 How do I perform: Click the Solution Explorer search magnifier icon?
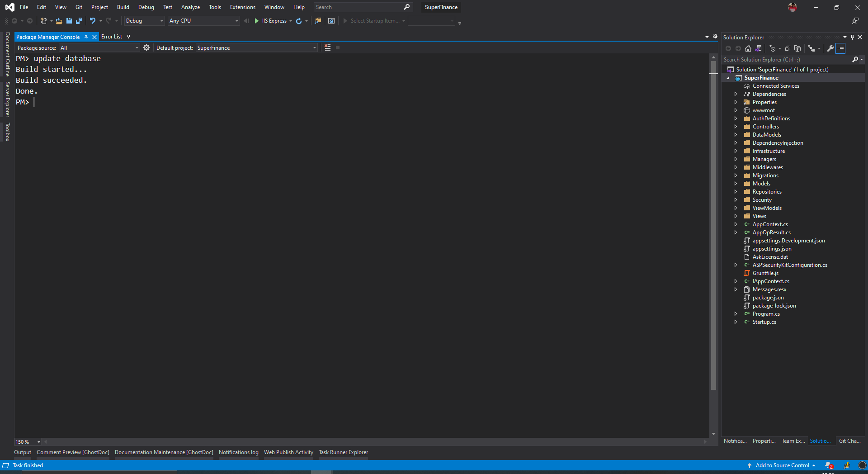[855, 59]
